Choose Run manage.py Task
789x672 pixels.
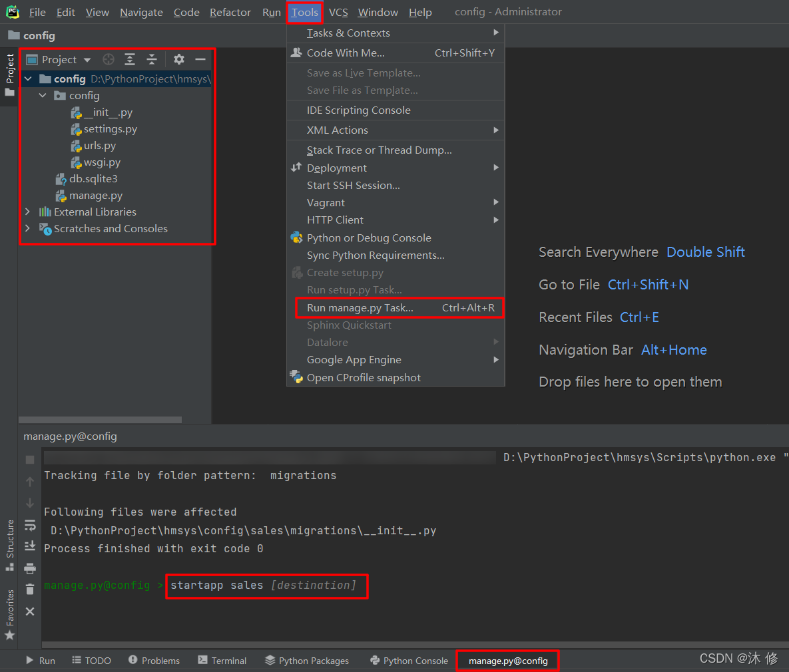coord(395,308)
